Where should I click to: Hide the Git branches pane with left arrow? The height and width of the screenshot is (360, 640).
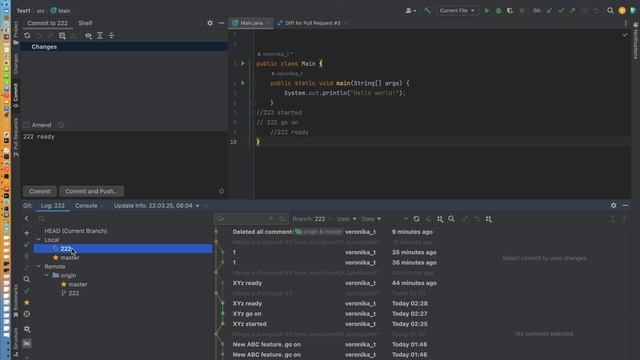pyautogui.click(x=27, y=219)
